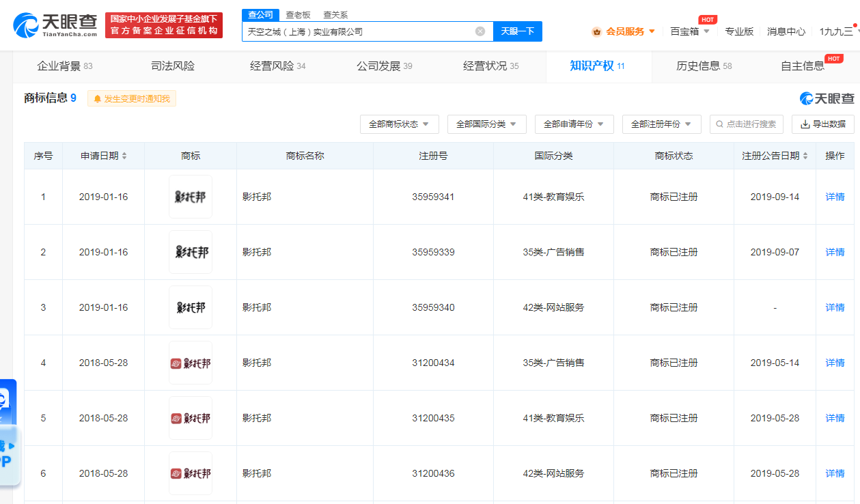The height and width of the screenshot is (504, 860).
Task: Open 百宝箱 dropdown menu
Action: [x=690, y=31]
